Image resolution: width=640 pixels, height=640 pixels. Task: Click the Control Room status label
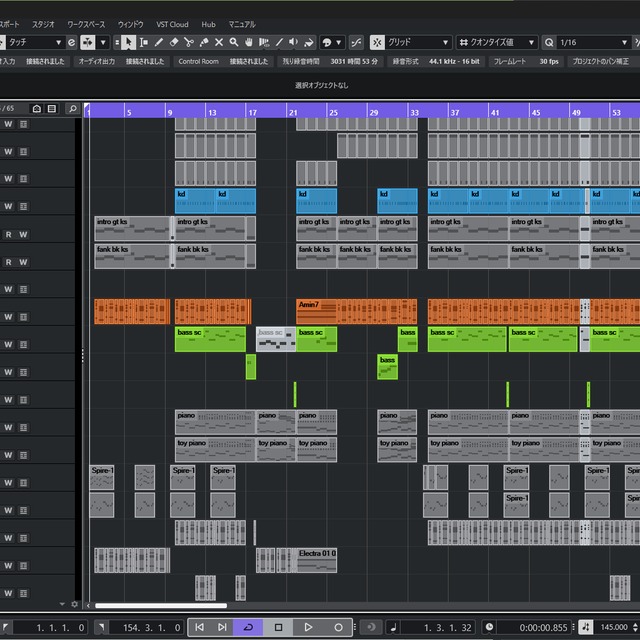[x=198, y=61]
